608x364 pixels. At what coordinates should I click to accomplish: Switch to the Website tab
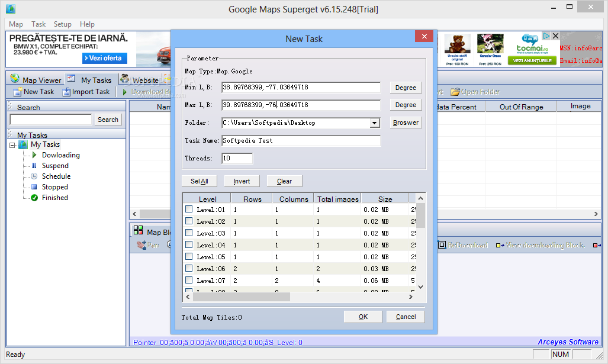click(140, 79)
